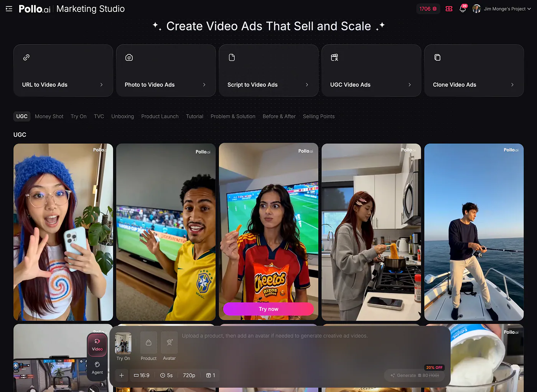The image size is (537, 392).
Task: Switch to Money Shot tab
Action: (x=49, y=116)
